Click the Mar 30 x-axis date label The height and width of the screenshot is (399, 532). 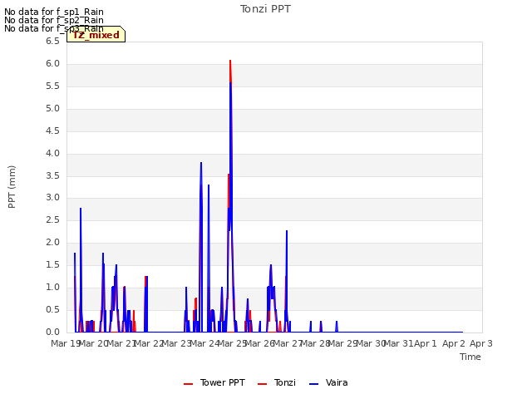[x=372, y=343]
